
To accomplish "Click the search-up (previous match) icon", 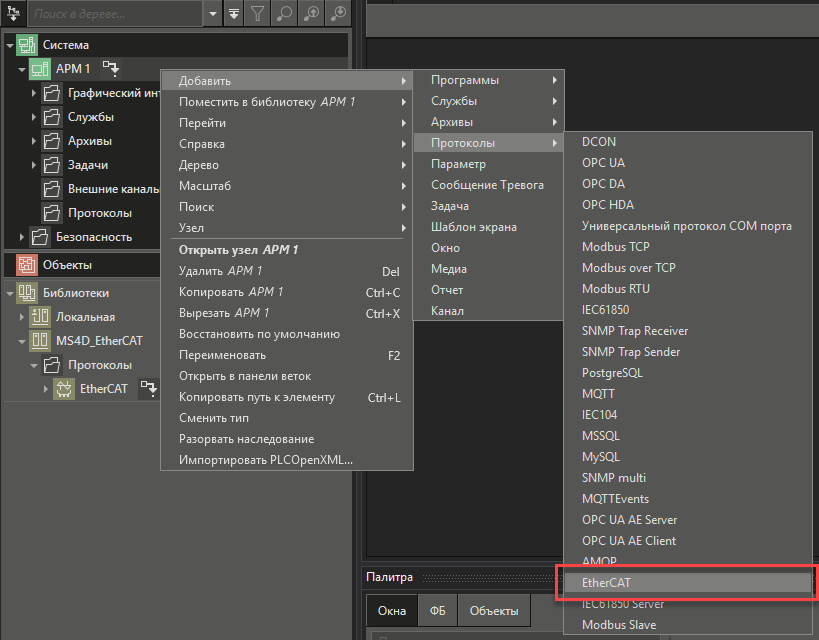I will coord(311,14).
